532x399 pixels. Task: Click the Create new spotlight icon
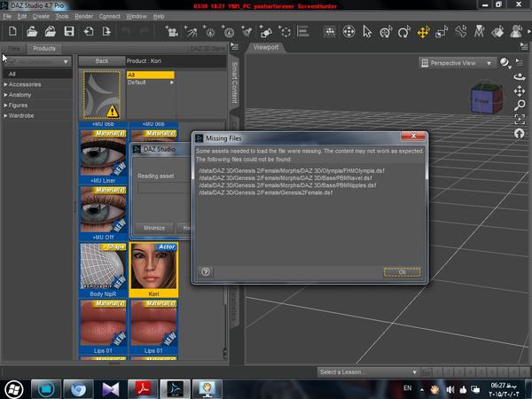[x=191, y=32]
